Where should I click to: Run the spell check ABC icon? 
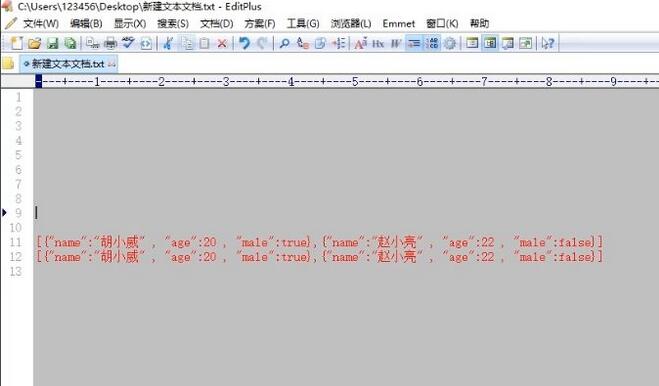point(128,43)
